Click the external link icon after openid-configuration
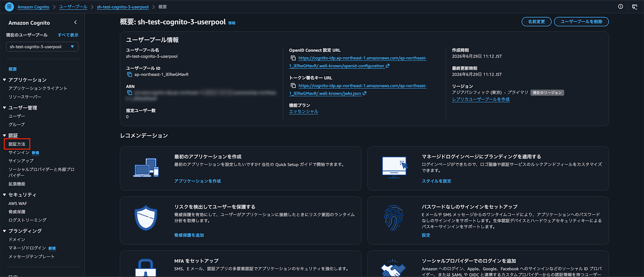The width and height of the screenshot is (644, 277). (388, 66)
